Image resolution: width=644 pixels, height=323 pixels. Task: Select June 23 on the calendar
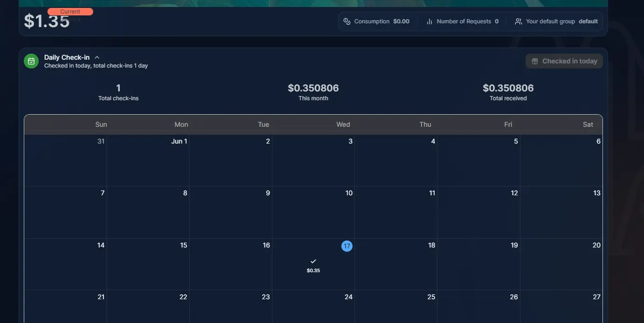click(x=231, y=307)
